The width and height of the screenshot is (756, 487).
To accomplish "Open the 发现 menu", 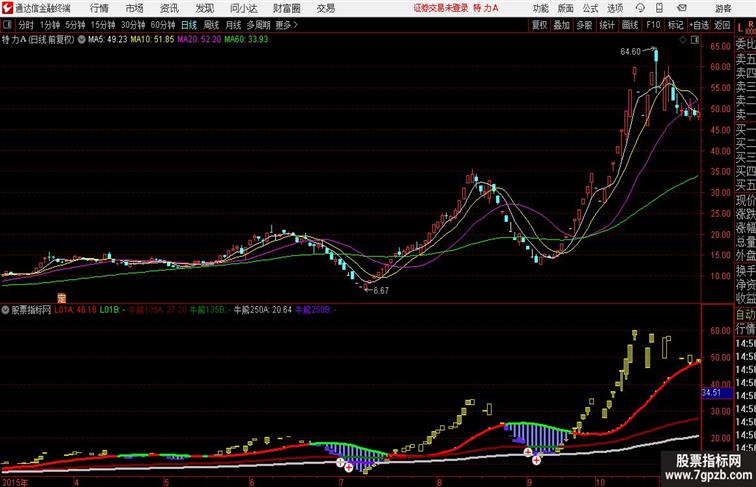I will 204,8.
